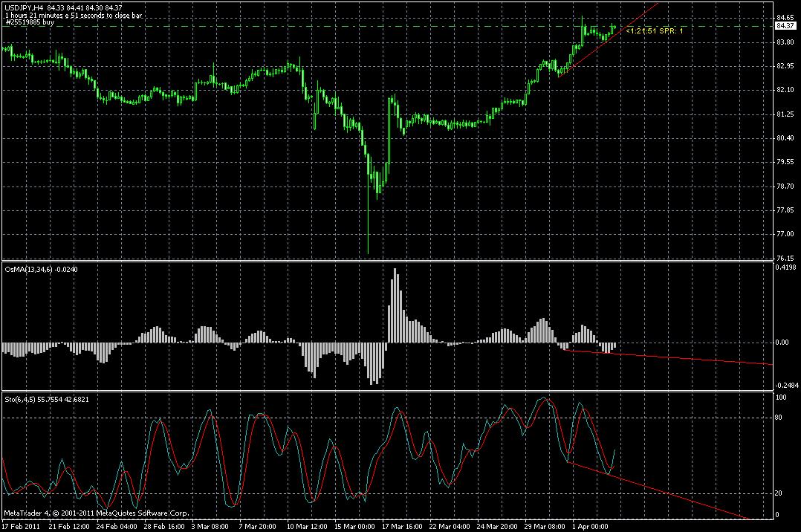The image size is (801, 532).
Task: Select the 7 Mar 20:00 time label
Action: click(x=257, y=526)
